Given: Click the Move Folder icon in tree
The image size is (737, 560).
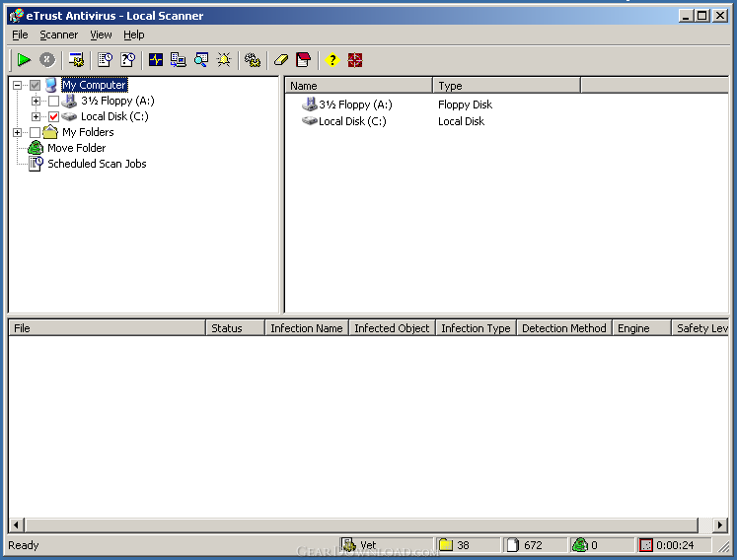Looking at the screenshot, I should tap(36, 148).
